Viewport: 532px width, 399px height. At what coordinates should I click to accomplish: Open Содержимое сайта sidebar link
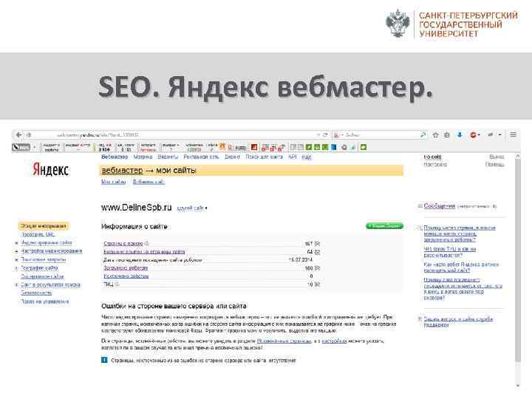pyautogui.click(x=42, y=276)
